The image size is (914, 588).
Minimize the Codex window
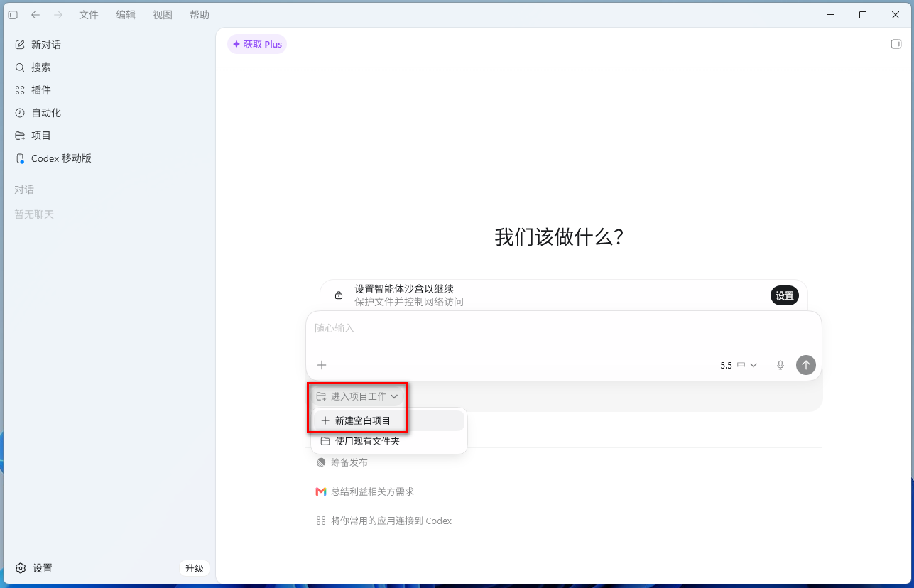pos(830,15)
